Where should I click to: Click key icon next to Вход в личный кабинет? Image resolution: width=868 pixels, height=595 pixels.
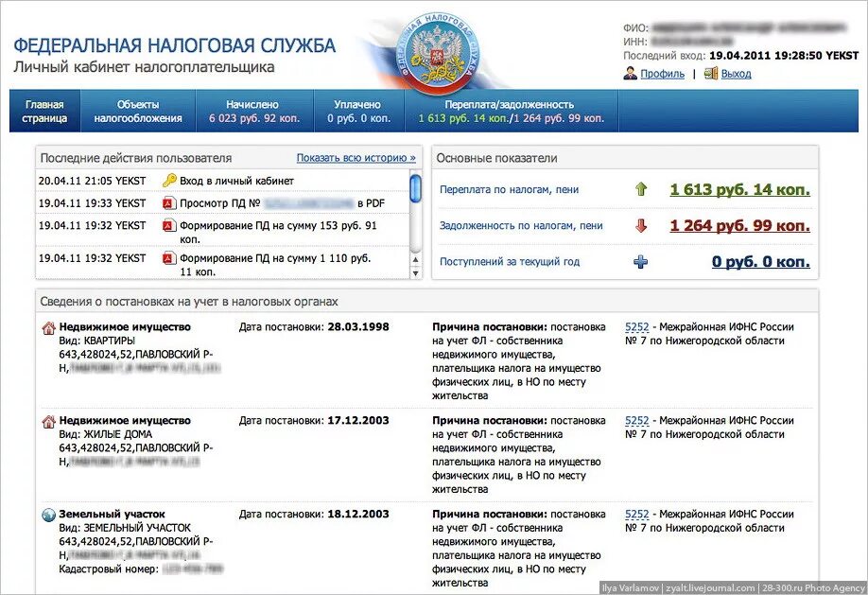pyautogui.click(x=169, y=181)
